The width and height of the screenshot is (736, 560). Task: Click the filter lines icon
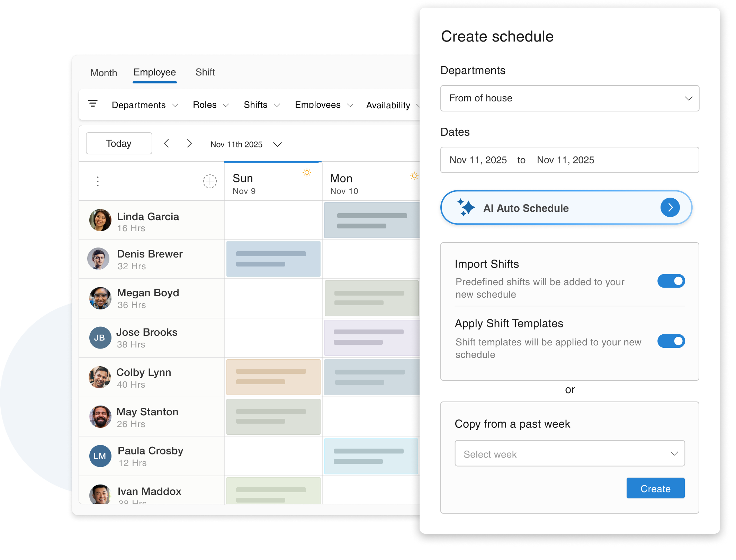(x=93, y=103)
